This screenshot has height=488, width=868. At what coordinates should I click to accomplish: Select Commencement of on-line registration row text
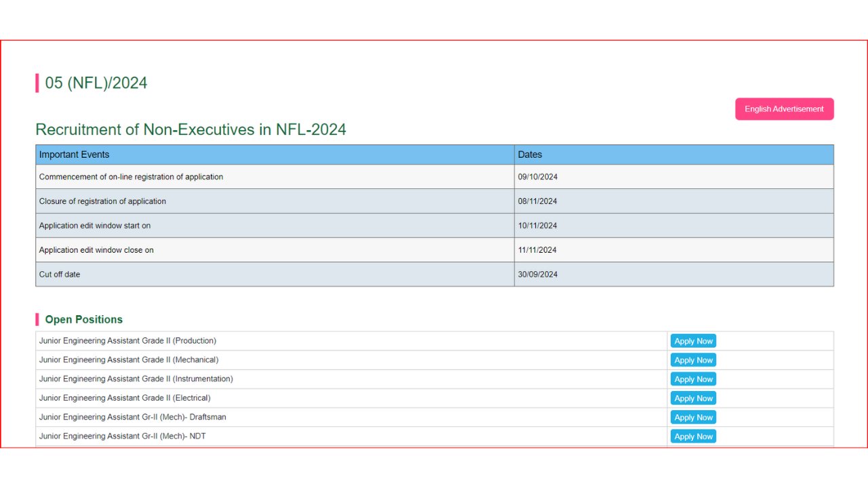(x=131, y=177)
